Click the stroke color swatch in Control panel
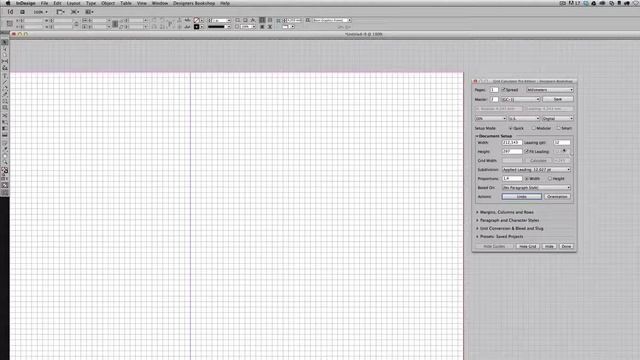The image size is (640, 360). point(196,20)
